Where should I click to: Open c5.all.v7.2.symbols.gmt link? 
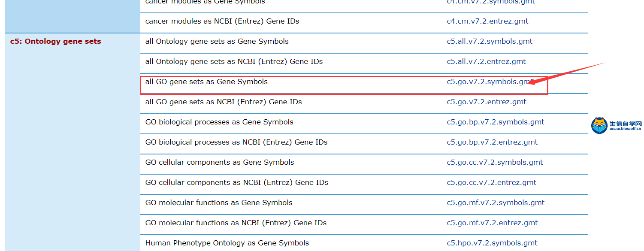[x=490, y=42]
